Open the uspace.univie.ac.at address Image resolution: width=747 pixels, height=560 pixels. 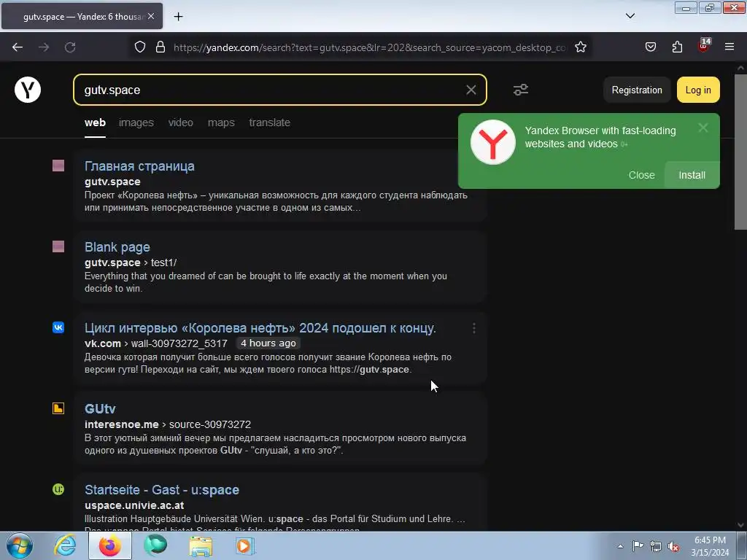coord(134,505)
